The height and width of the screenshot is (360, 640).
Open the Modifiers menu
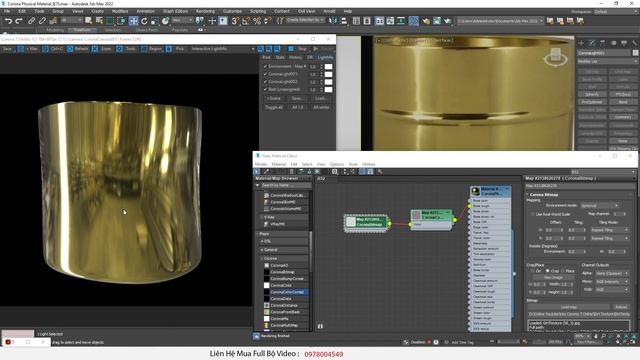tap(120, 11)
